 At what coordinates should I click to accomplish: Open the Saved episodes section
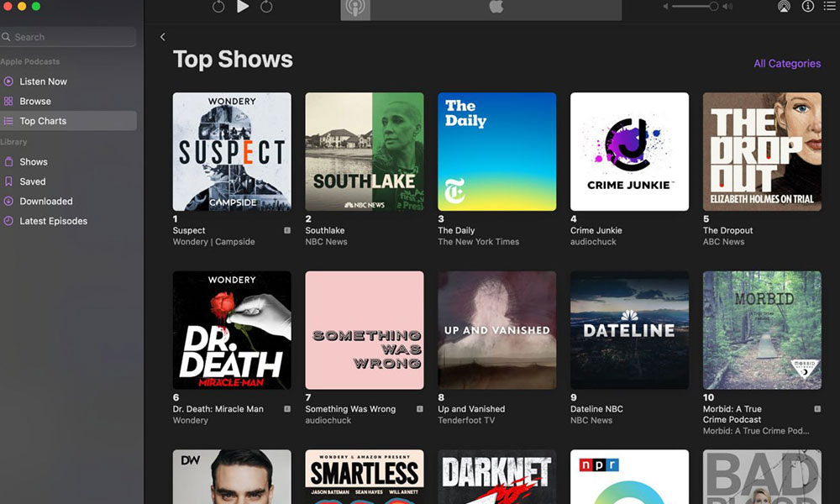pyautogui.click(x=33, y=182)
